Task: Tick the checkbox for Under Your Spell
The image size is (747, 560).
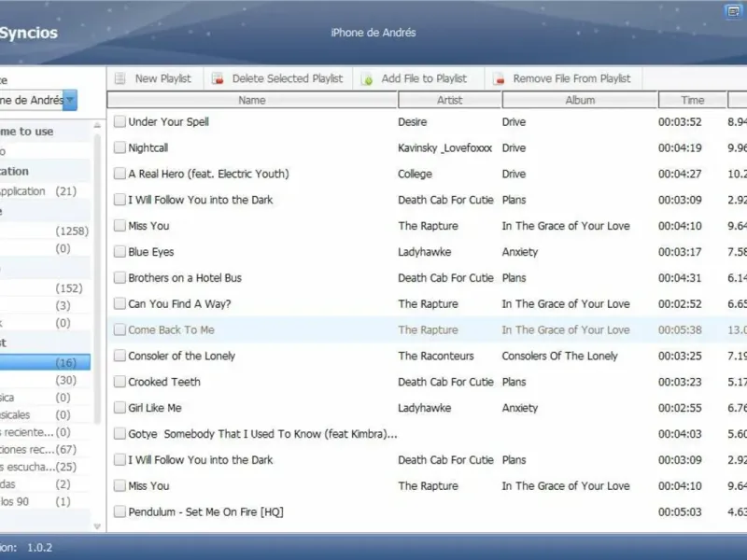Action: coord(120,121)
